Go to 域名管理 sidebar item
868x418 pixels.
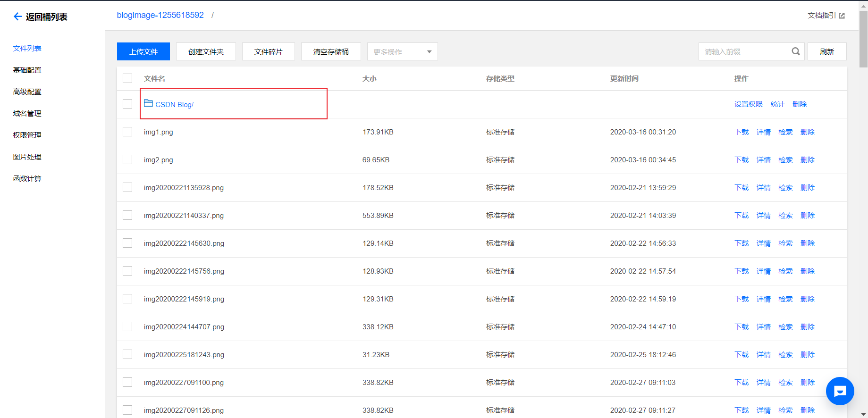click(x=27, y=113)
